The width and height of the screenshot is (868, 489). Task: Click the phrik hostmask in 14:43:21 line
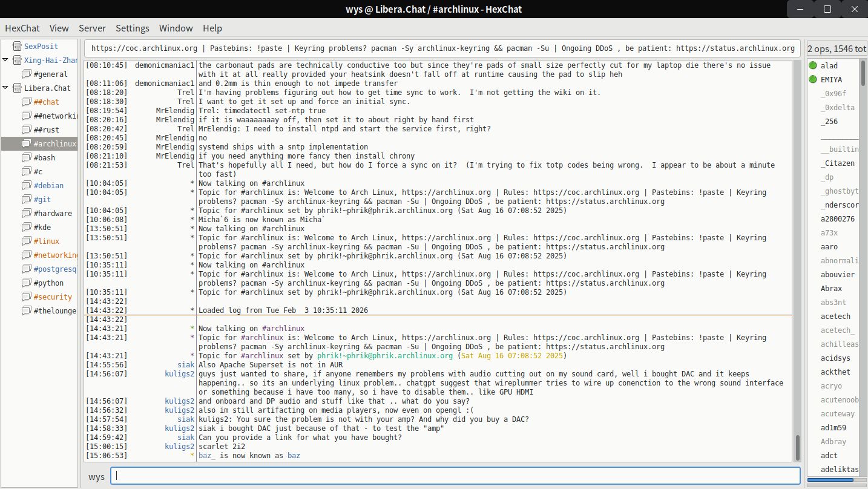pos(384,356)
